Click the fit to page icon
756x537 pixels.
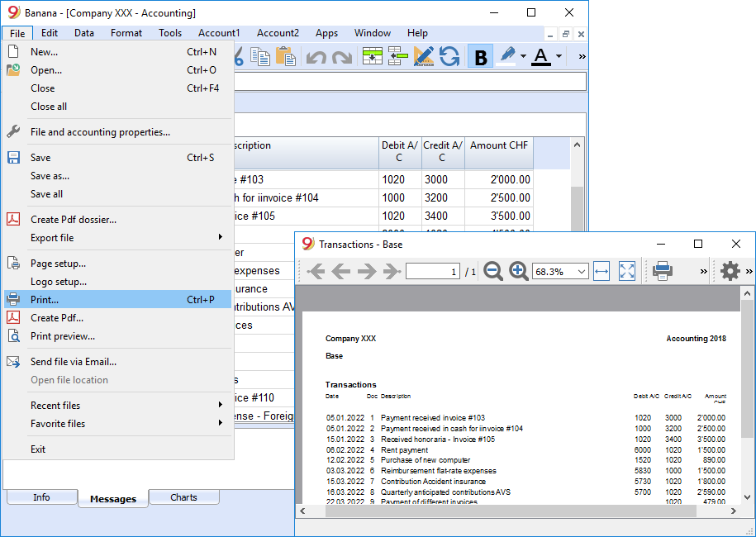(627, 272)
